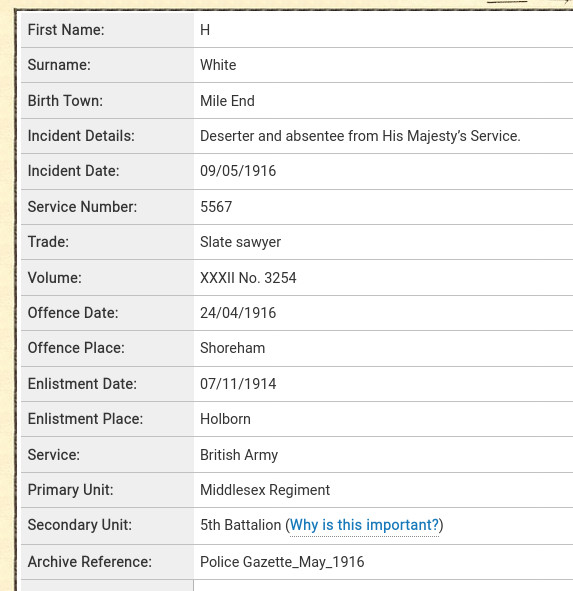The width and height of the screenshot is (573, 591).
Task: Select the Incident Date 09/05/1916
Action: click(238, 171)
